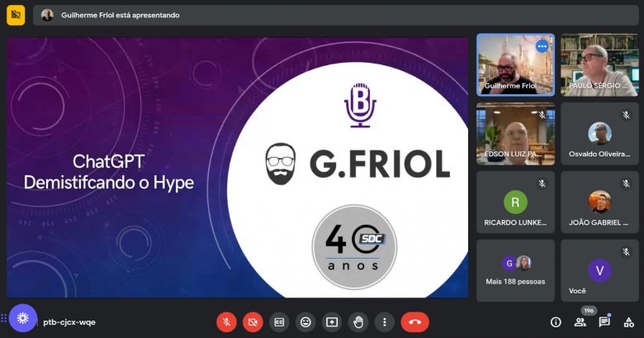Select the Paulo Sergio video tile

[x=599, y=64]
